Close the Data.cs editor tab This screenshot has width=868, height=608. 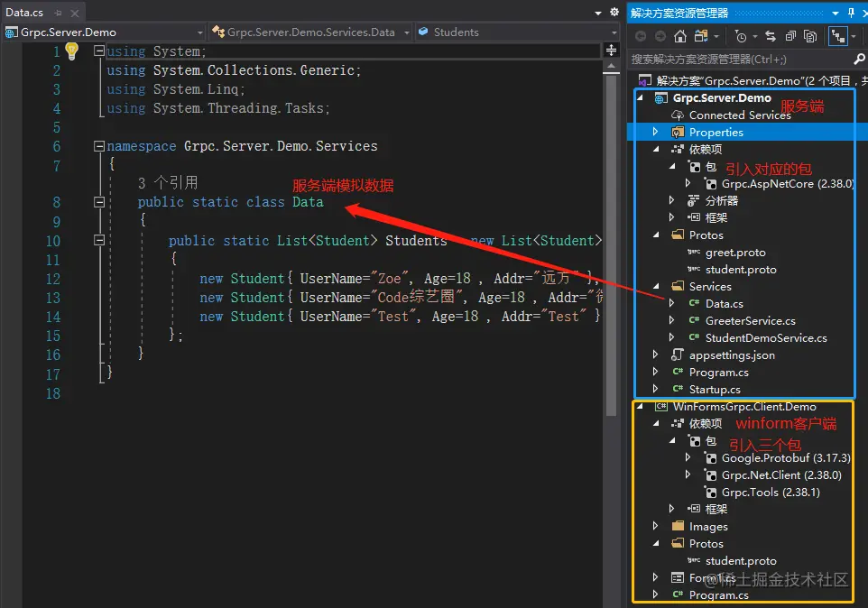pos(75,13)
